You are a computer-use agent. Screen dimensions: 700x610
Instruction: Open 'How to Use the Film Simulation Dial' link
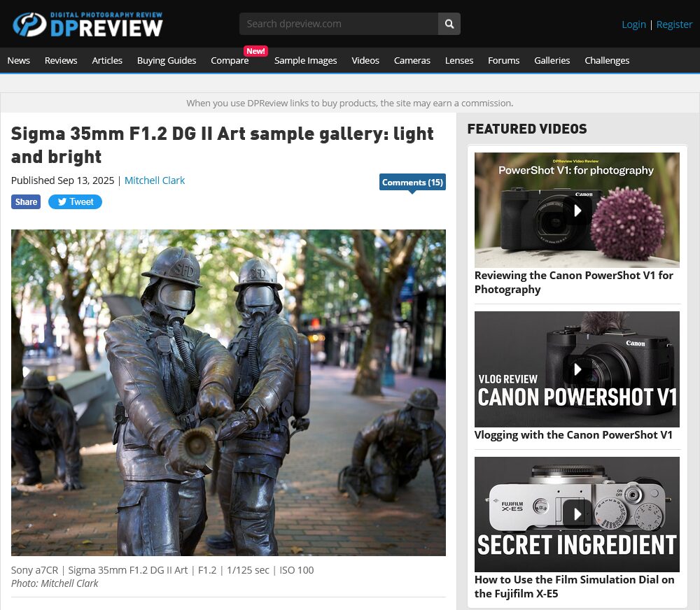tap(575, 586)
